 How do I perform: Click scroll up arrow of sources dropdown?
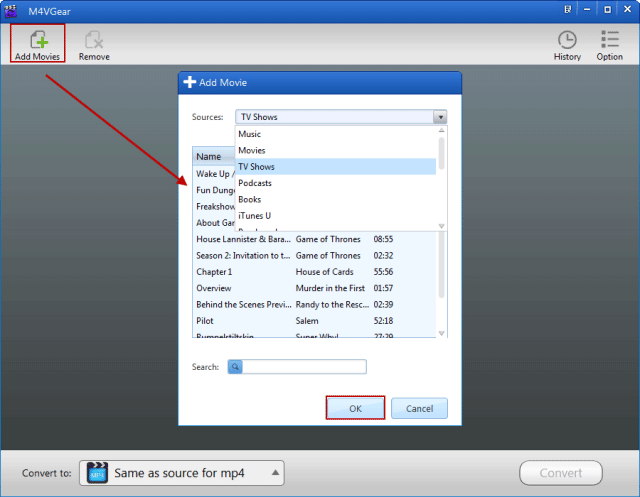[441, 130]
